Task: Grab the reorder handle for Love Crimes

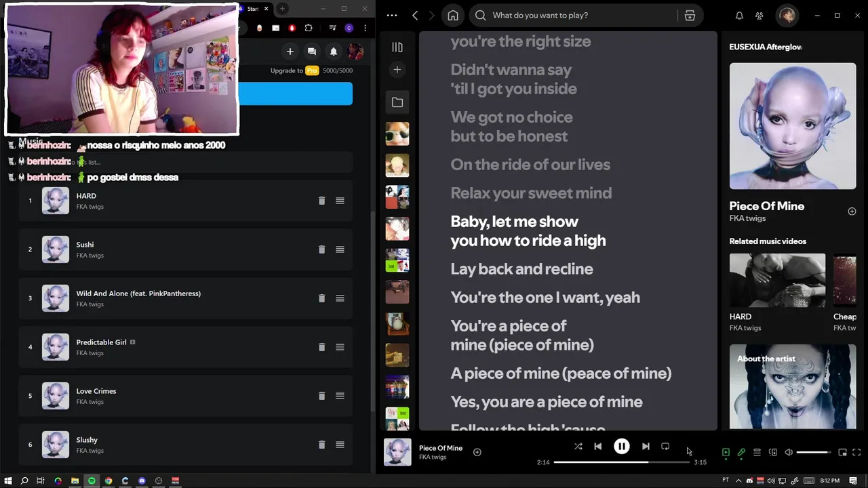Action: point(340,396)
